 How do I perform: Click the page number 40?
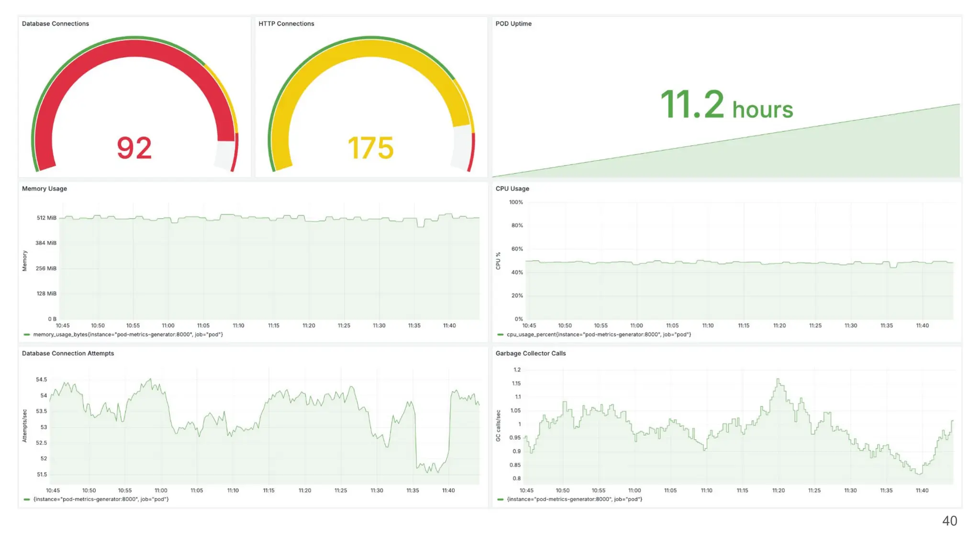point(949,521)
